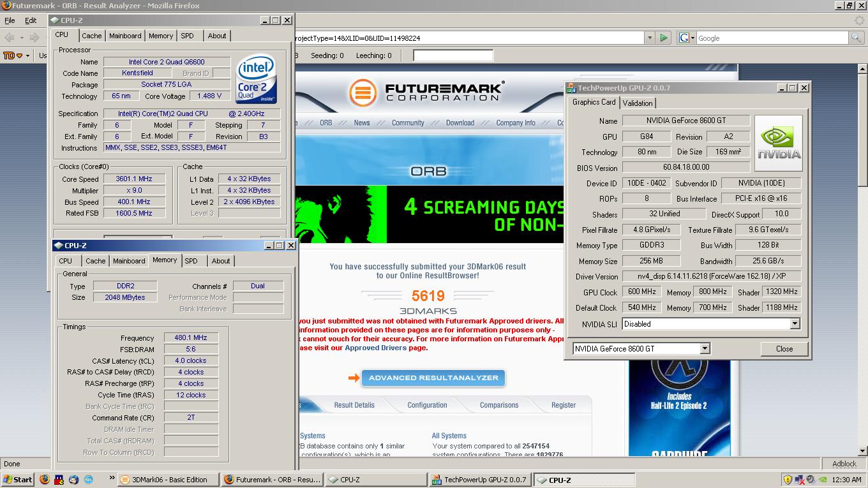Click the top CPU-Z title bar icon

56,20
